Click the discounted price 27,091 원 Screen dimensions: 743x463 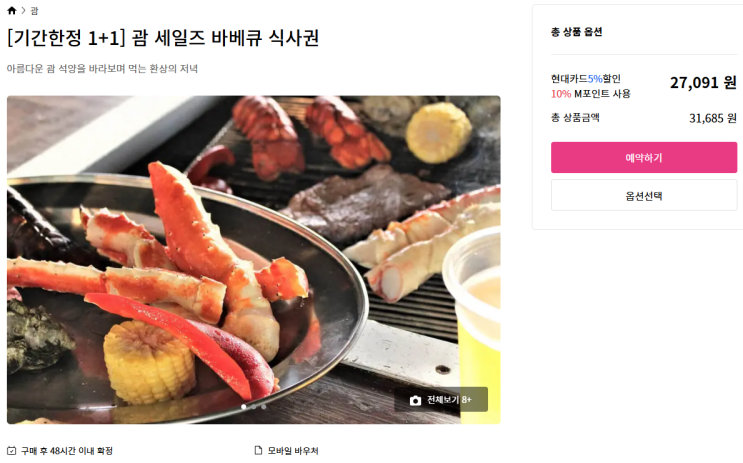click(703, 83)
